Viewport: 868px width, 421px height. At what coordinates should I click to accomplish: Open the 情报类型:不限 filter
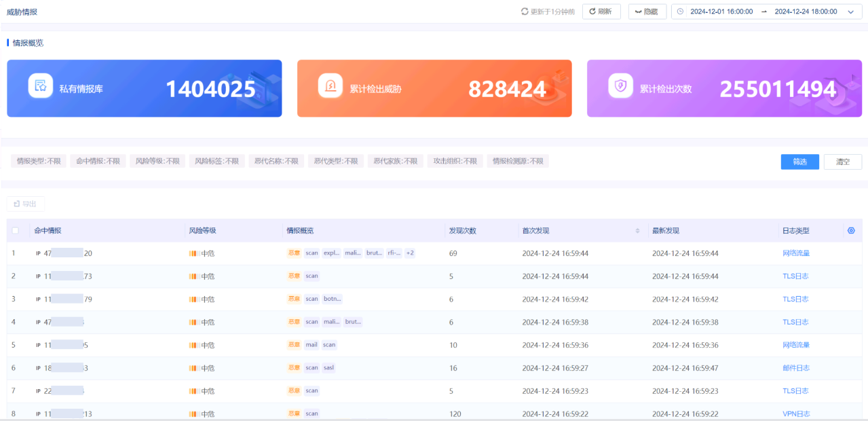(x=39, y=161)
